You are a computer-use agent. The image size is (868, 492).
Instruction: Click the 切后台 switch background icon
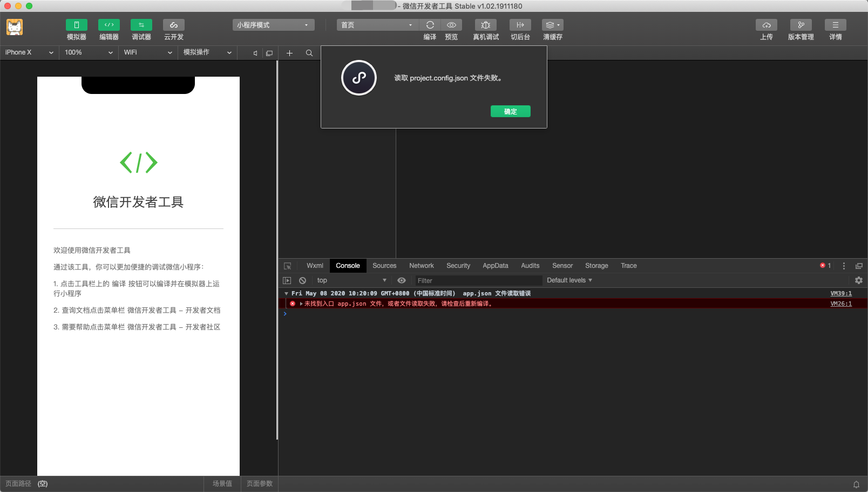520,25
